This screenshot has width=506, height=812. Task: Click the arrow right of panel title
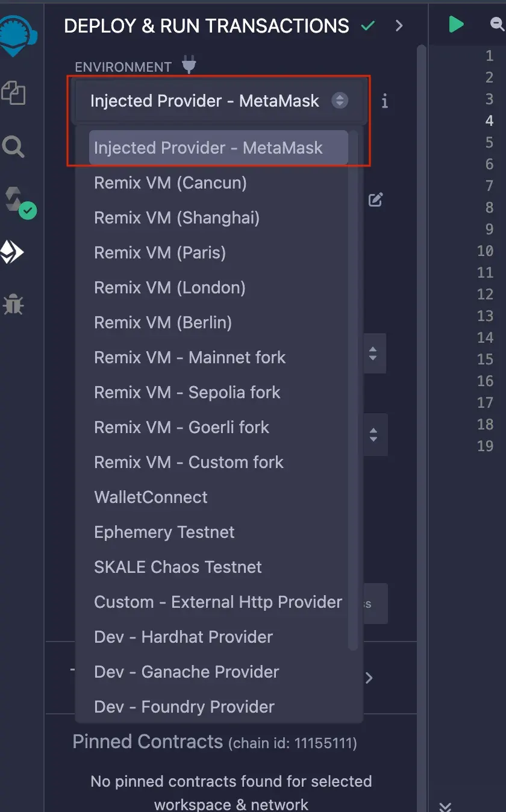[399, 26]
